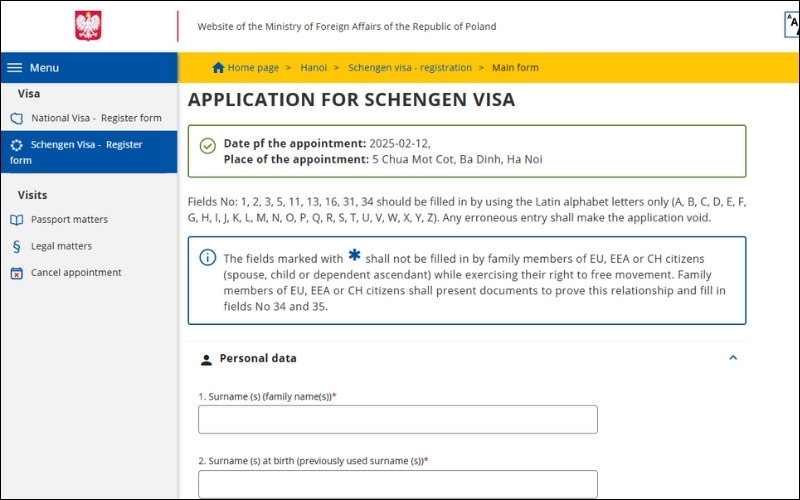Viewport: 800px width, 500px height.
Task: Follow the Hanoi breadcrumb link
Action: click(316, 68)
